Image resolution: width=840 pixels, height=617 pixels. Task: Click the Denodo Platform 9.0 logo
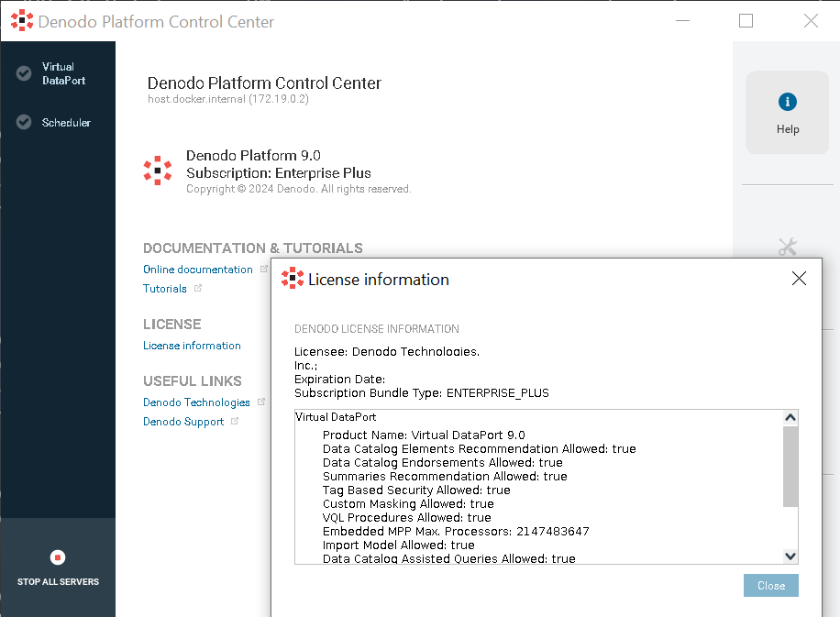click(x=158, y=171)
